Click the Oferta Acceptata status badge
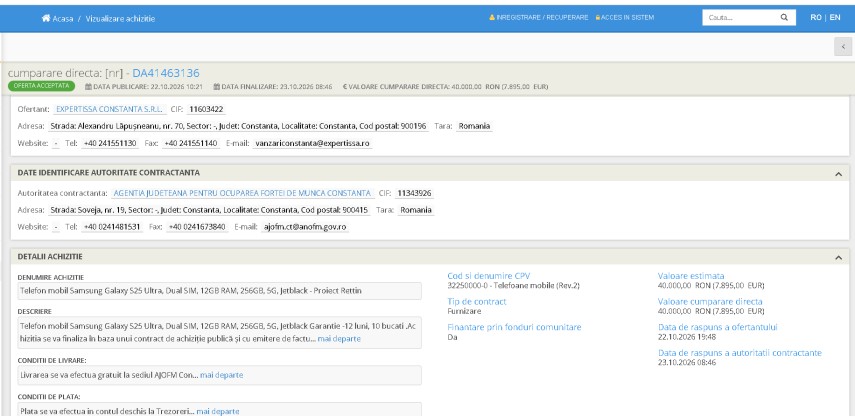This screenshot has width=855, height=416. (x=41, y=86)
